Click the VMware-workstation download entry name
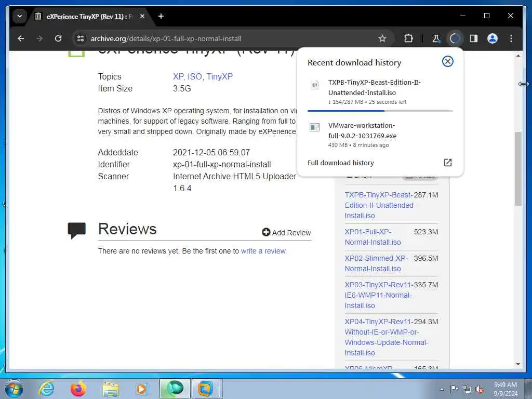Image resolution: width=532 pixels, height=399 pixels. pyautogui.click(x=362, y=130)
